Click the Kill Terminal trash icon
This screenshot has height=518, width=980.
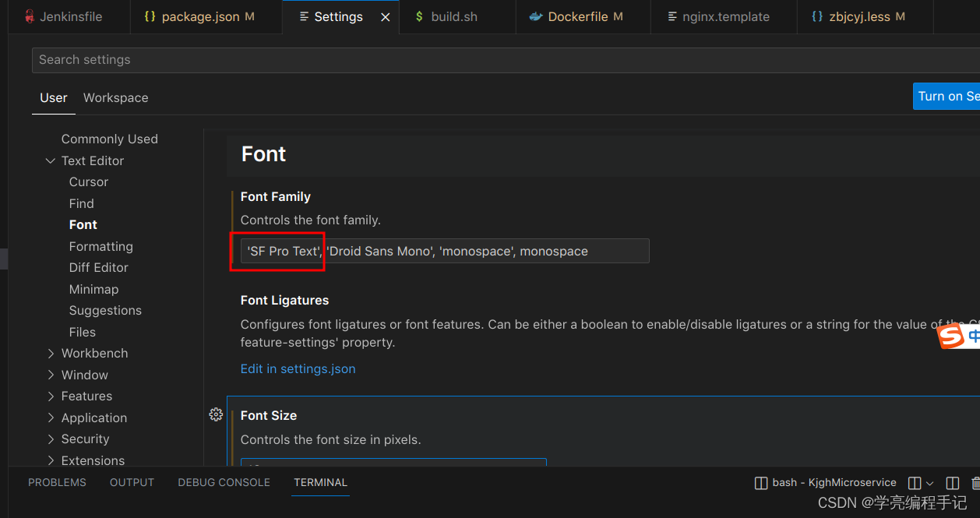(x=975, y=483)
